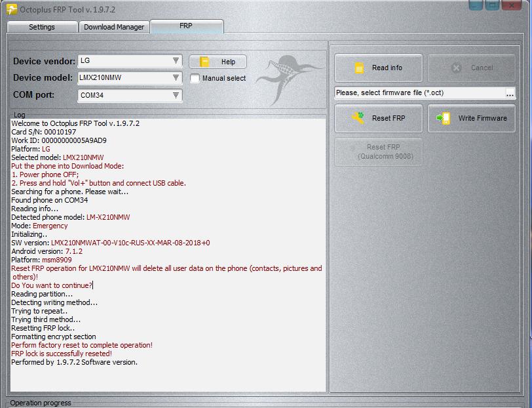
Task: Click the Octoplus app icon in title bar
Action: coord(12,9)
